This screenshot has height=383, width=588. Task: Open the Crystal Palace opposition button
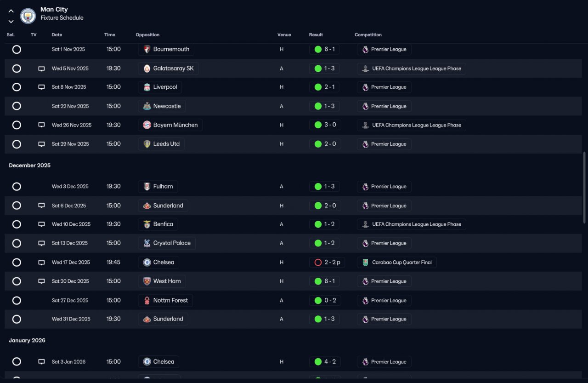coord(167,243)
